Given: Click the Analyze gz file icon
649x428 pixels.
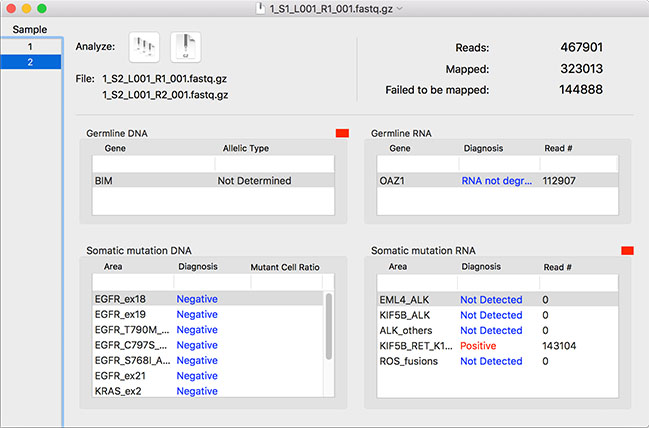Looking at the screenshot, I should 186,47.
